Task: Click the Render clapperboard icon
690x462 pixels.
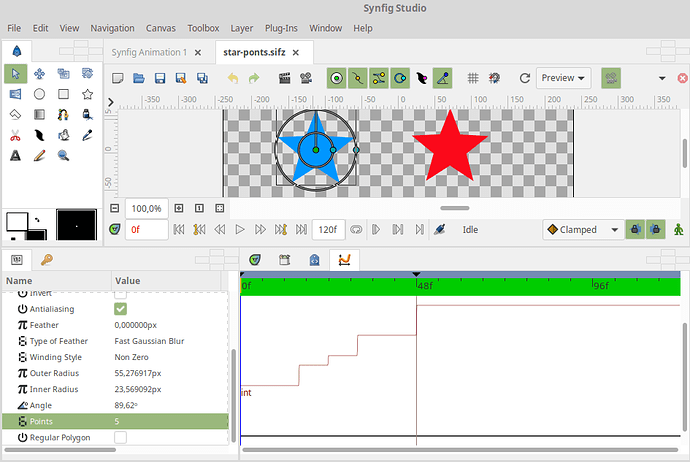Action: 284,78
